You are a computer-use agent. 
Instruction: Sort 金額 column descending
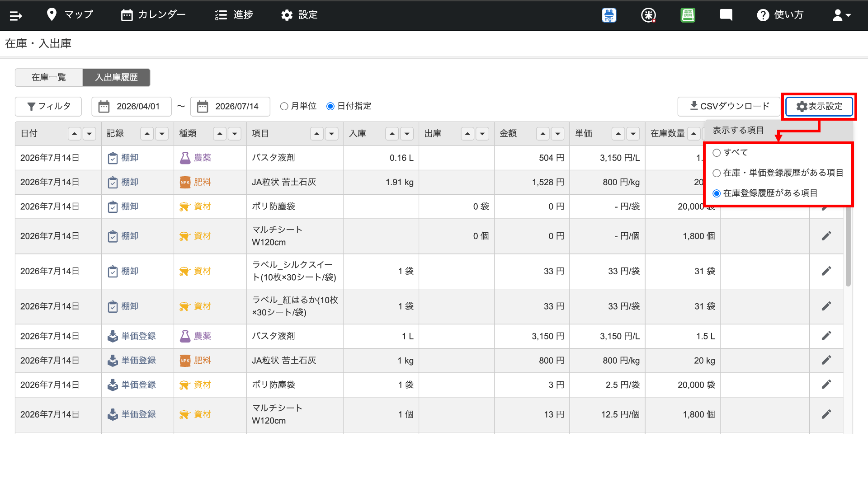557,134
